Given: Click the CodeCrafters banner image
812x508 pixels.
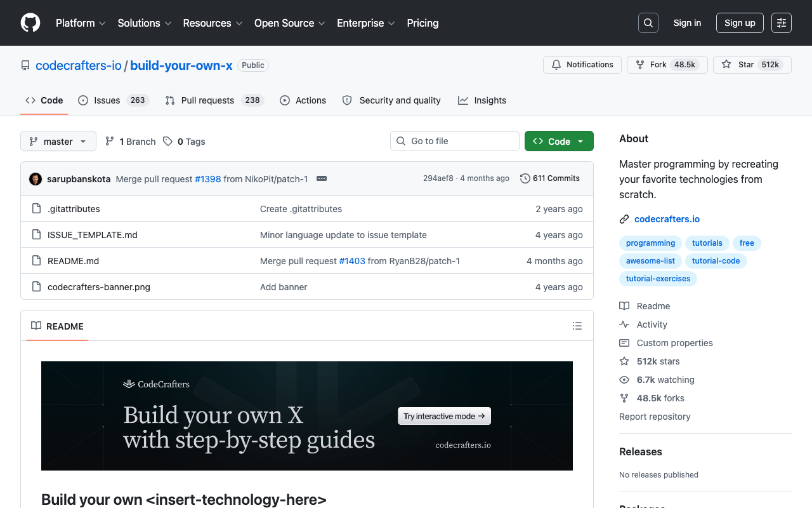Looking at the screenshot, I should pyautogui.click(x=307, y=416).
